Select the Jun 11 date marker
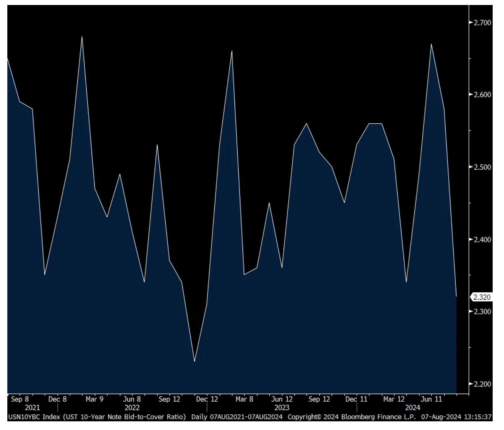The image size is (504, 430). [431, 399]
